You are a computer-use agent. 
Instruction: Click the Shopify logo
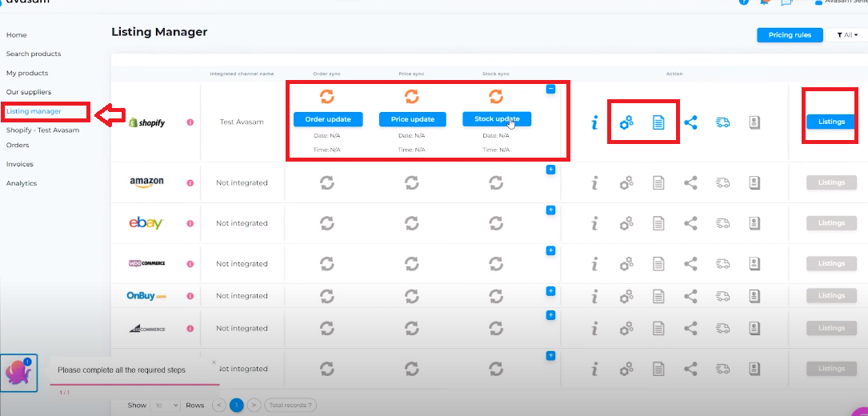146,122
